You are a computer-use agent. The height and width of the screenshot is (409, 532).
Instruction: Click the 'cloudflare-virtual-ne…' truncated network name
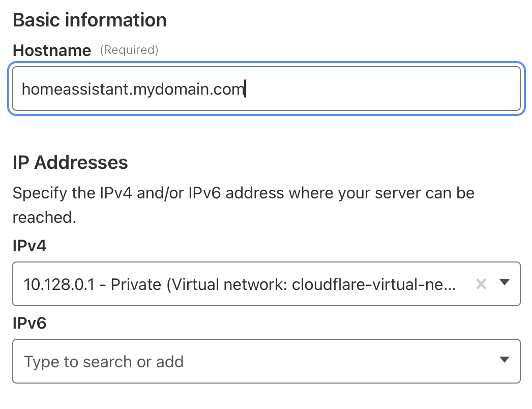point(373,284)
